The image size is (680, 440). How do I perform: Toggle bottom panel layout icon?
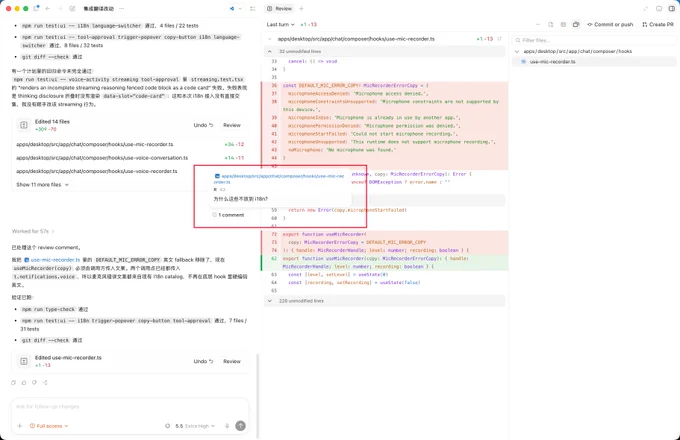[659, 8]
